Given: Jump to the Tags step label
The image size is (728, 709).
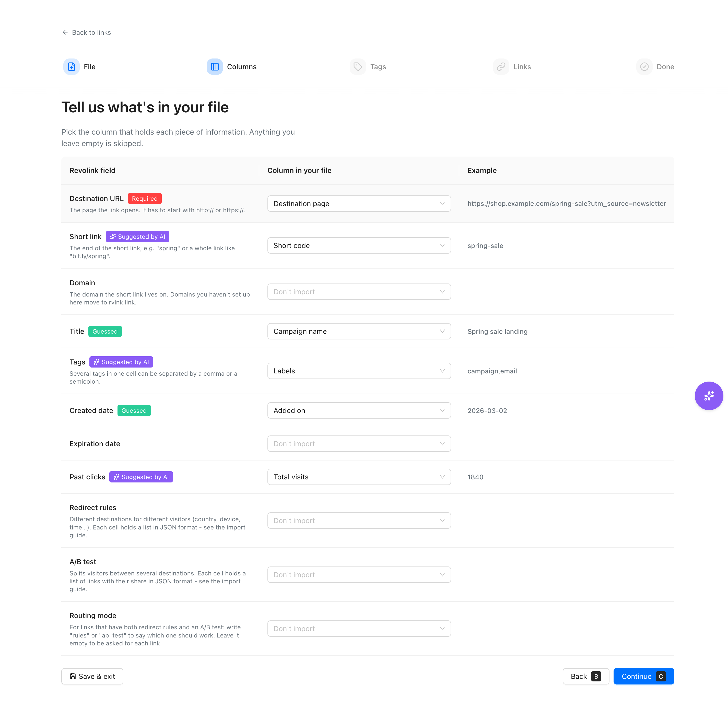Looking at the screenshot, I should click(x=378, y=67).
